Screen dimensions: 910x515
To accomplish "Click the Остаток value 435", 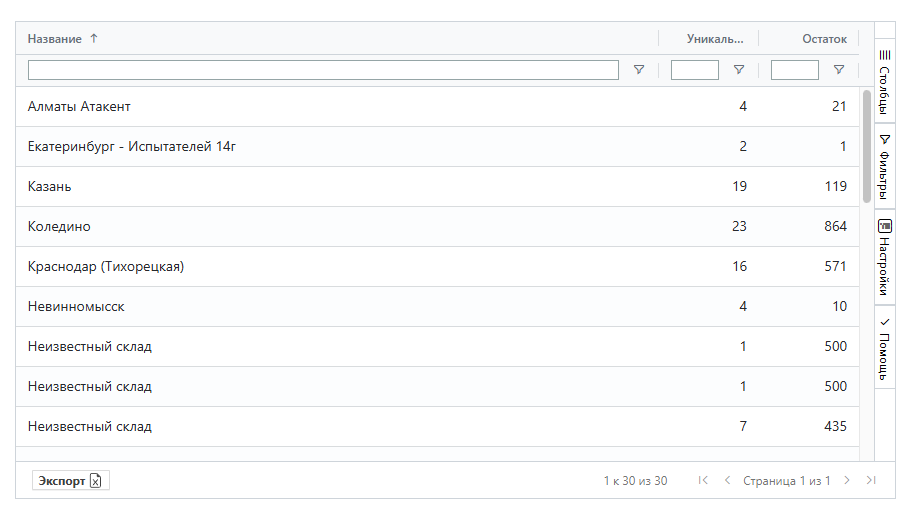I will point(835,426).
